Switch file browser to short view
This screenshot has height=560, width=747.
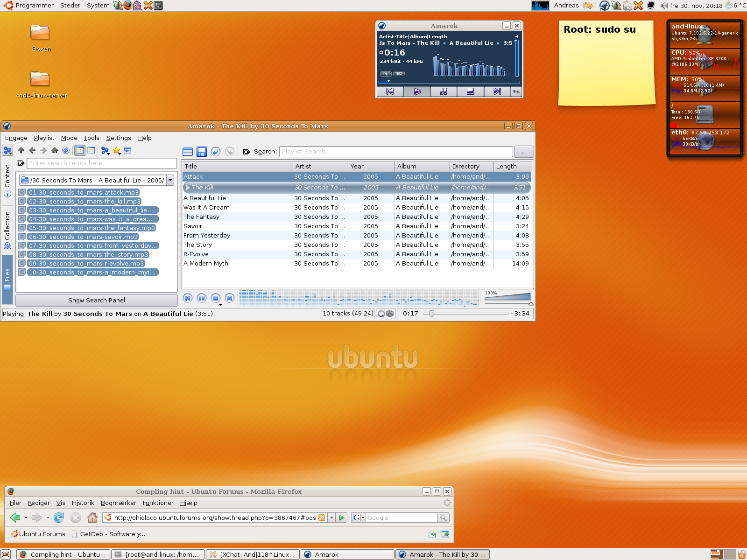(80, 150)
